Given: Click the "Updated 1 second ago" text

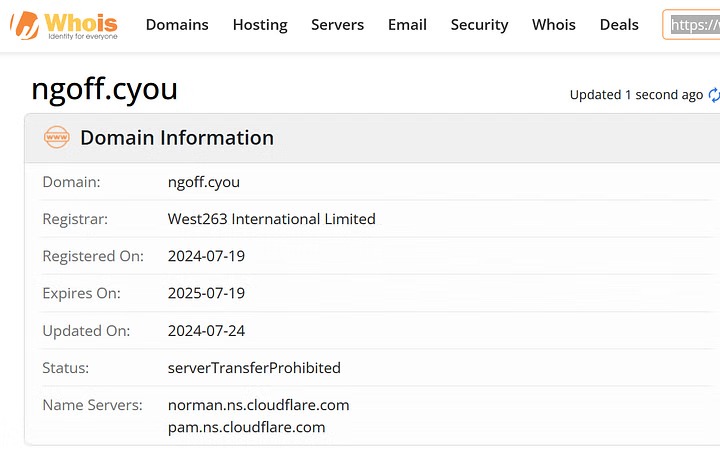Looking at the screenshot, I should (x=636, y=95).
